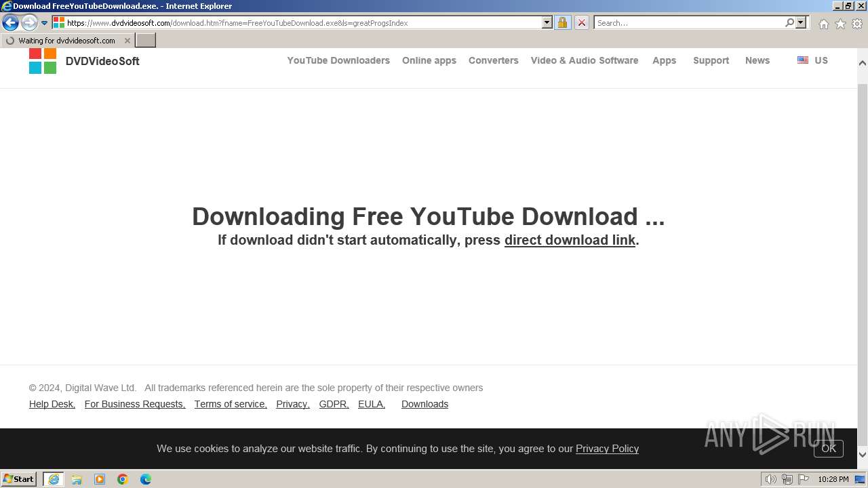Click the security lock icon
The width and height of the screenshot is (868, 488).
tap(562, 22)
